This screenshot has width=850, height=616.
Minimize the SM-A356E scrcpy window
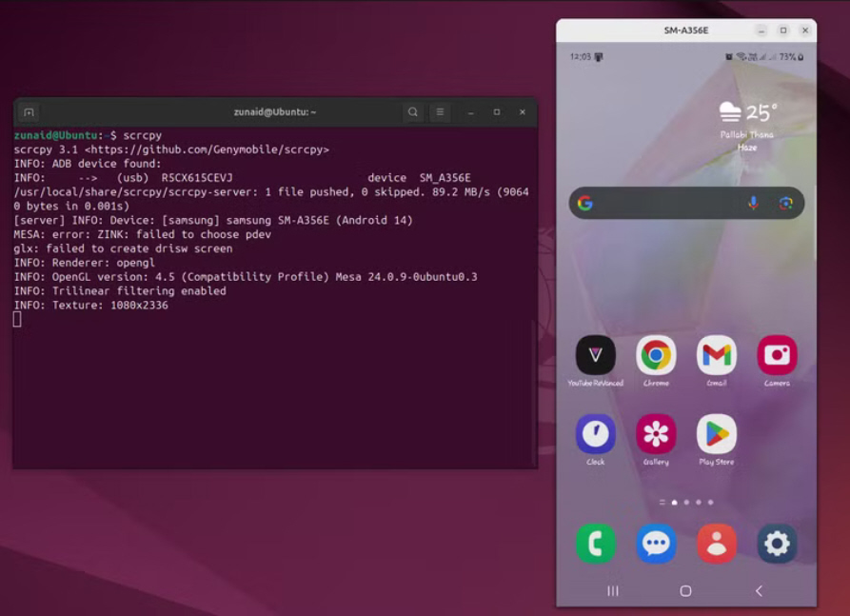pos(761,30)
